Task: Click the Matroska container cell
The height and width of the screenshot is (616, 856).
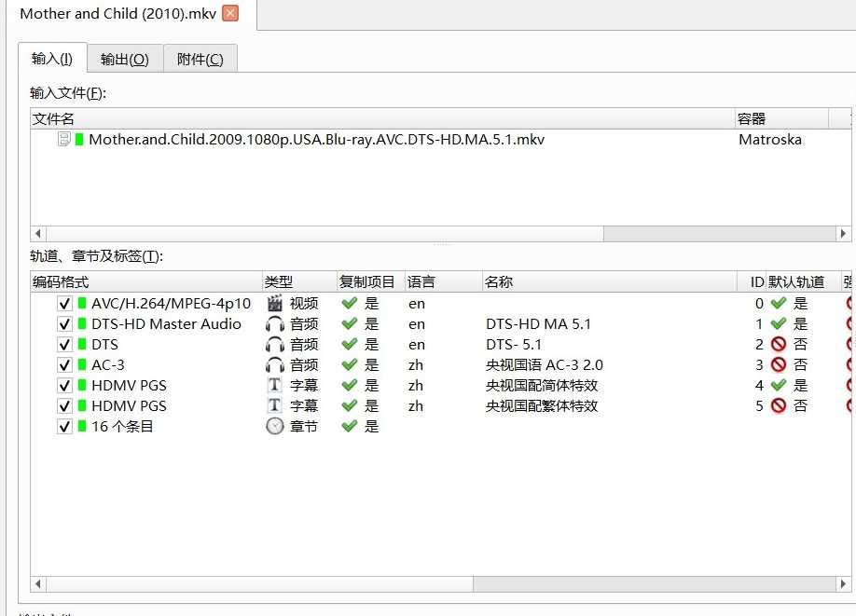Action: coord(769,140)
